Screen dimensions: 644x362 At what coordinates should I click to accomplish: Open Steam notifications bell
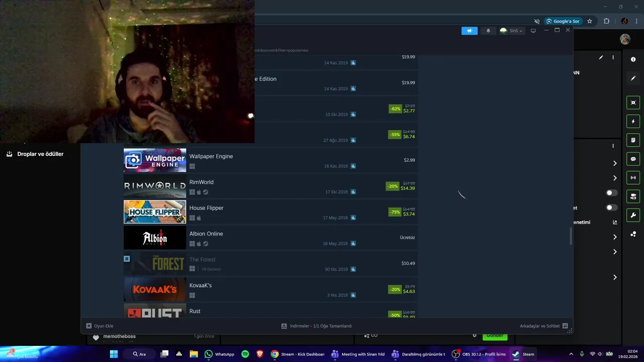(488, 31)
